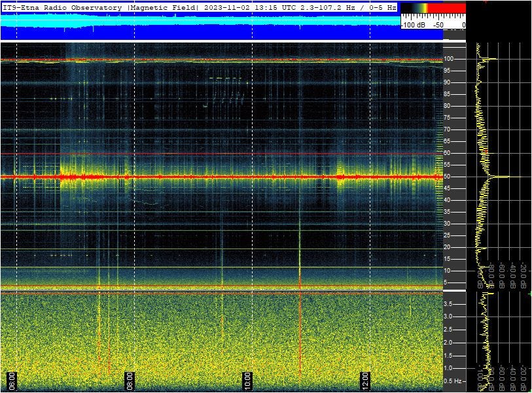Click the '1.0' label on lower axis
This screenshot has width=532, height=393.
point(448,368)
